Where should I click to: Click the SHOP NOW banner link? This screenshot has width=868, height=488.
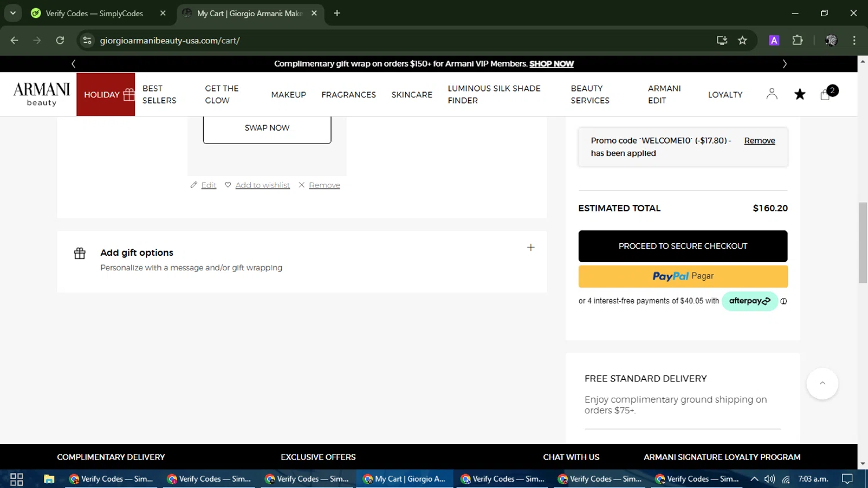click(x=551, y=64)
